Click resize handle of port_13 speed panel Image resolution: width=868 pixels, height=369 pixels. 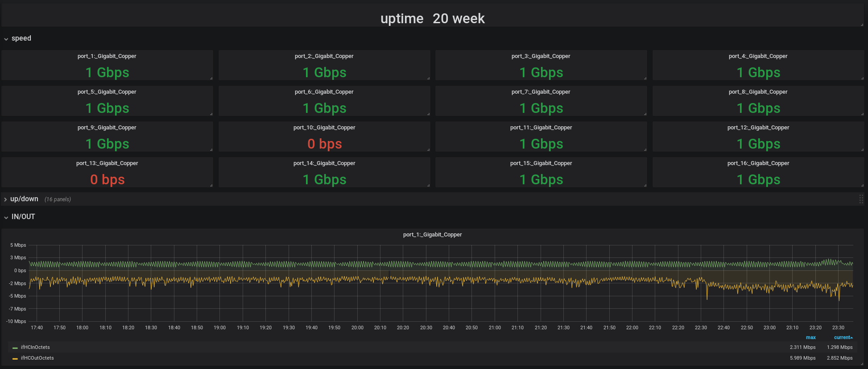point(211,185)
